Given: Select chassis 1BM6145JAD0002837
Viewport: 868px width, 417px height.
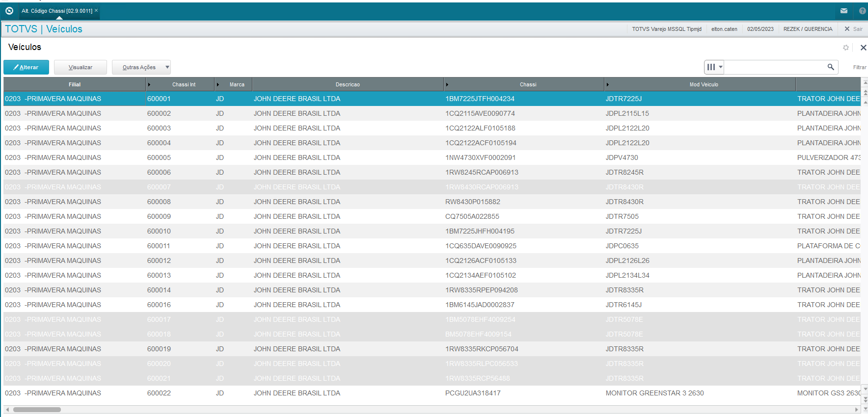Looking at the screenshot, I should point(480,305).
